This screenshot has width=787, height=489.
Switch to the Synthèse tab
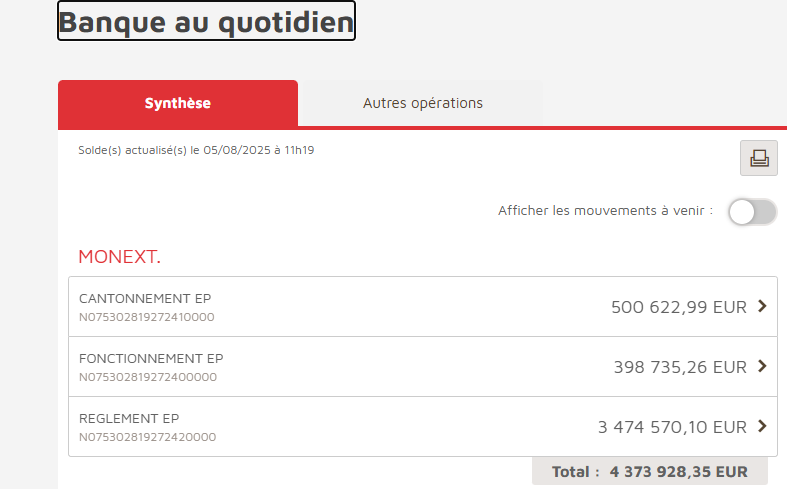tap(178, 103)
